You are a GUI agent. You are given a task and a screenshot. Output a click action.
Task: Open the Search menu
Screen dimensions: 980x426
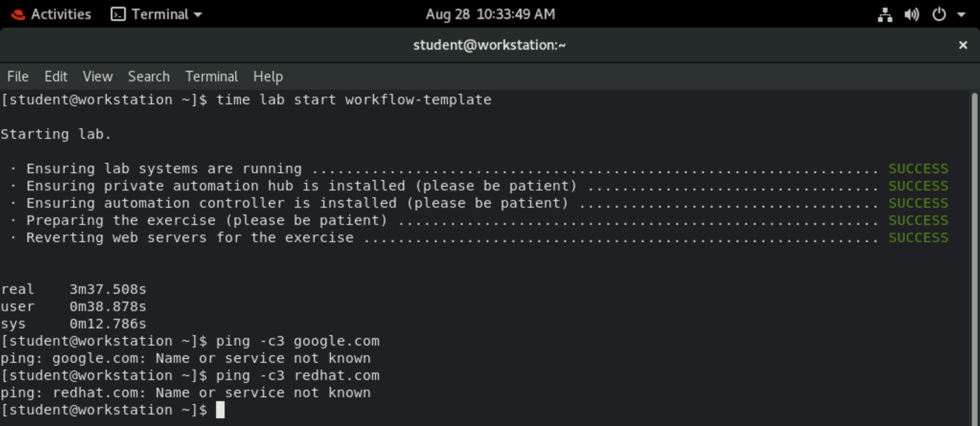[148, 77]
